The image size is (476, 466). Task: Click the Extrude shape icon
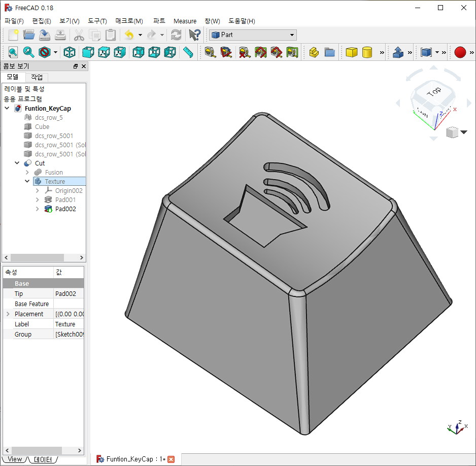[398, 52]
